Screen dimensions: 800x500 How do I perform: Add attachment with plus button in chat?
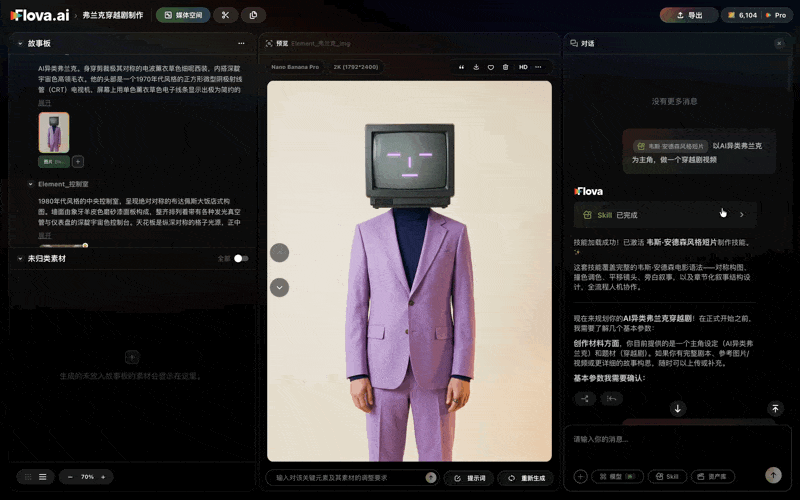point(580,477)
